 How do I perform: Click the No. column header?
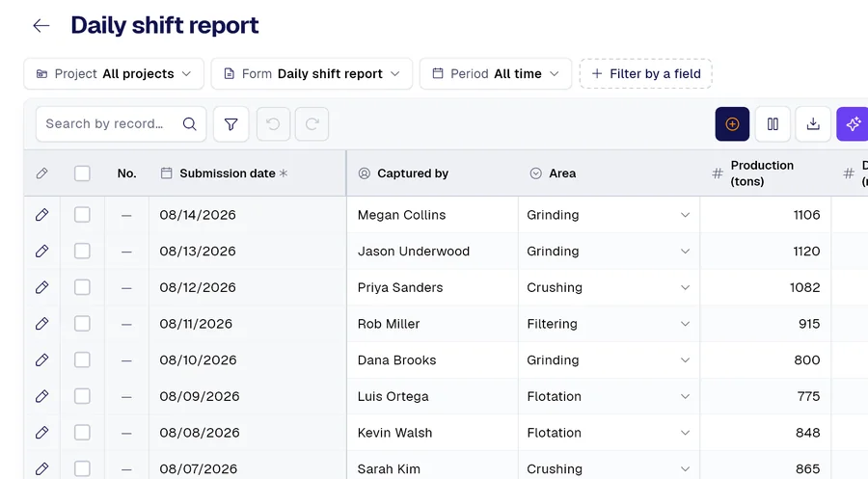(x=126, y=173)
